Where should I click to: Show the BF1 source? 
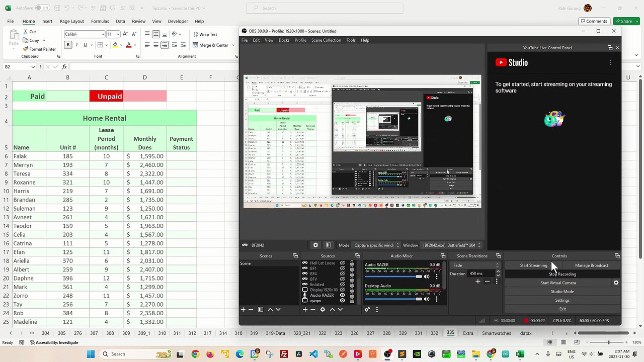343,268
